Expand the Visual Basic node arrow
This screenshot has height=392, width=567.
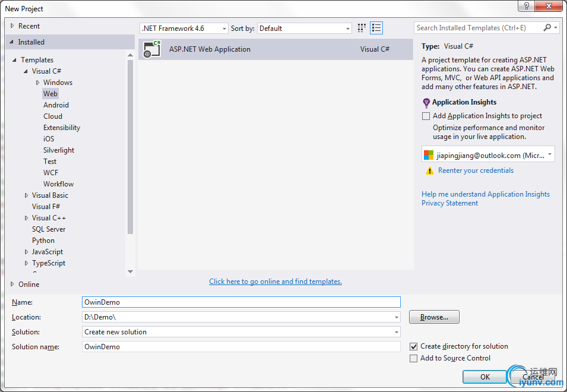pos(26,195)
